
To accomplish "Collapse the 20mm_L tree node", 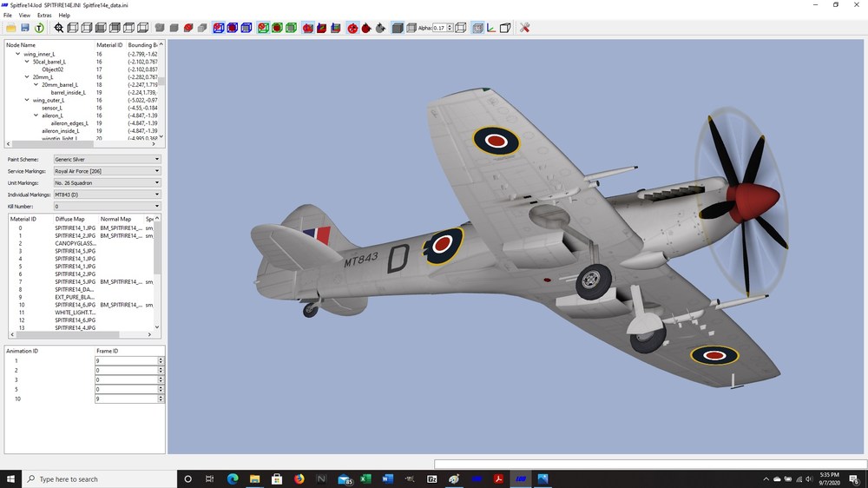I will point(27,77).
